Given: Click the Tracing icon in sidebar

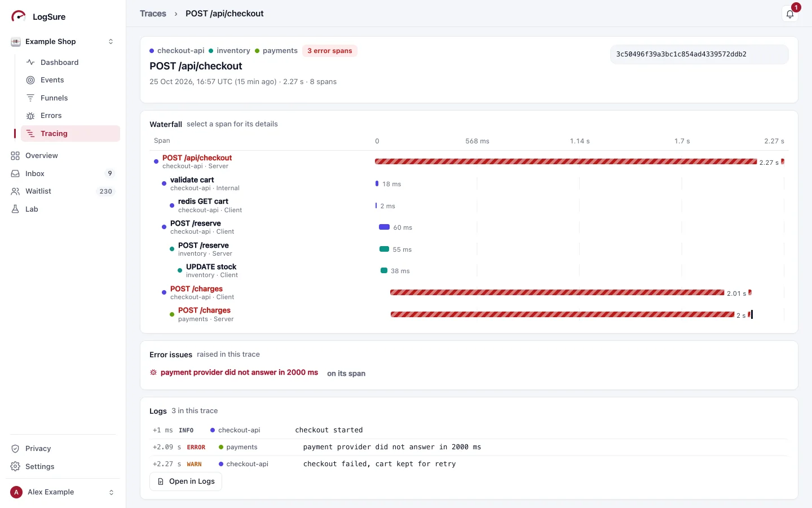Looking at the screenshot, I should click(x=30, y=134).
